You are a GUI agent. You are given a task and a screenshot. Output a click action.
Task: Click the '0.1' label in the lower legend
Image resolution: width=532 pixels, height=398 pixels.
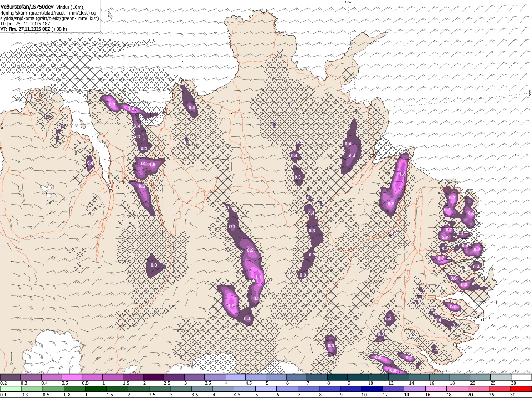[3, 395]
